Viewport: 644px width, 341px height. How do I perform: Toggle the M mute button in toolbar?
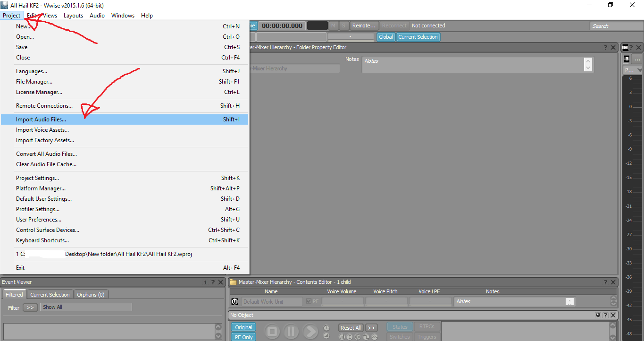point(334,26)
